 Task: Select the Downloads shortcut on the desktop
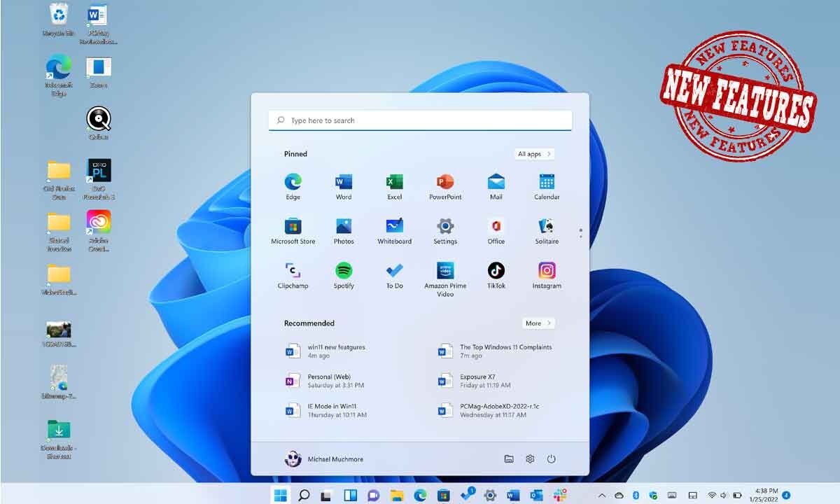59,439
